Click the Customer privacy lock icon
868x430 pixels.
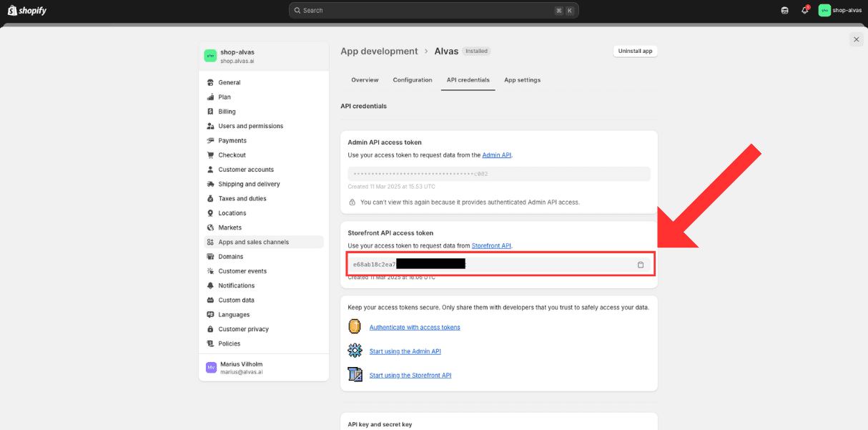point(210,329)
